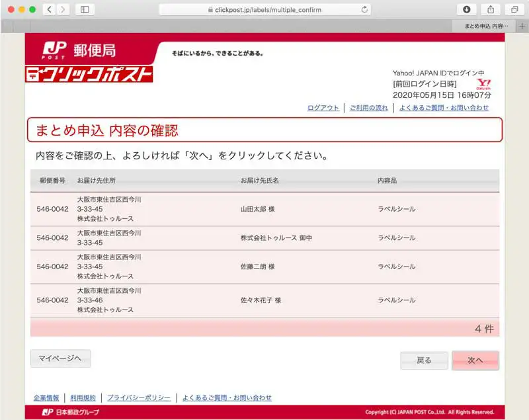Show all tabs overview icon
The height and width of the screenshot is (420, 529).
(514, 9)
